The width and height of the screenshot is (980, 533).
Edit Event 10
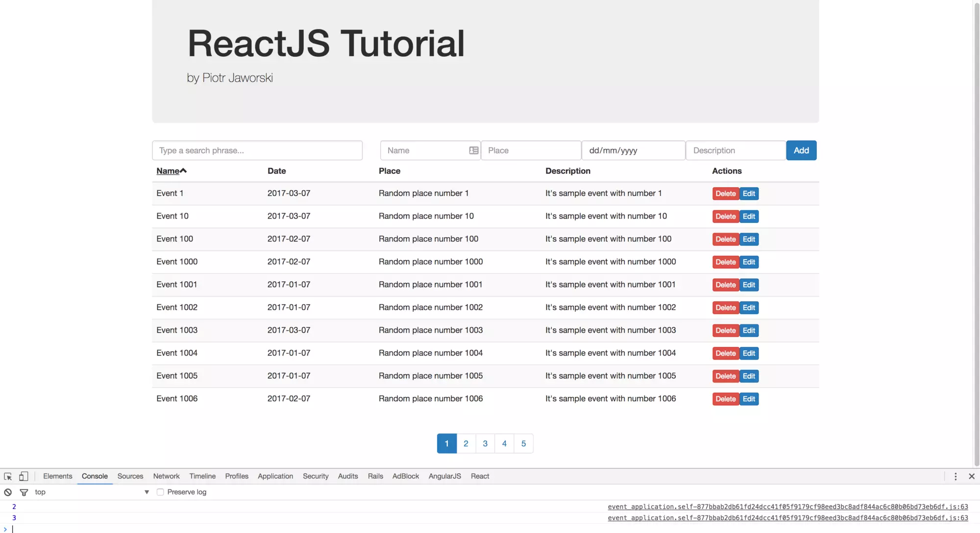click(749, 217)
